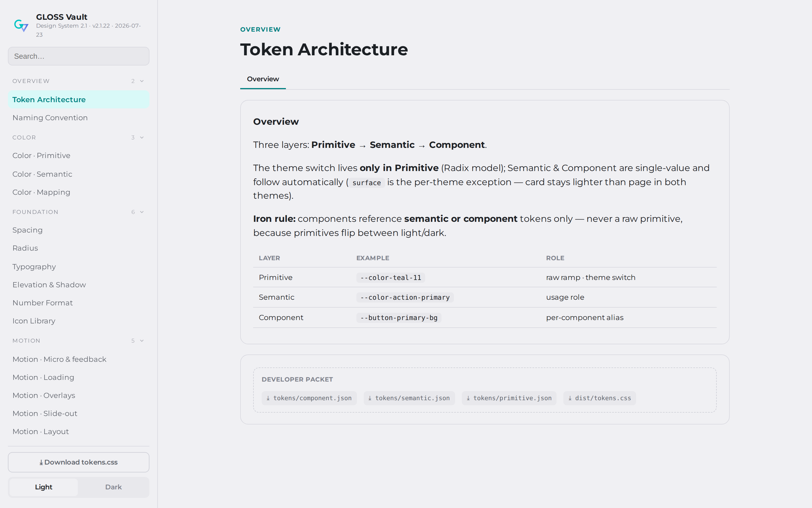Open the Icon Library page
This screenshot has height=508, width=812.
(78, 321)
